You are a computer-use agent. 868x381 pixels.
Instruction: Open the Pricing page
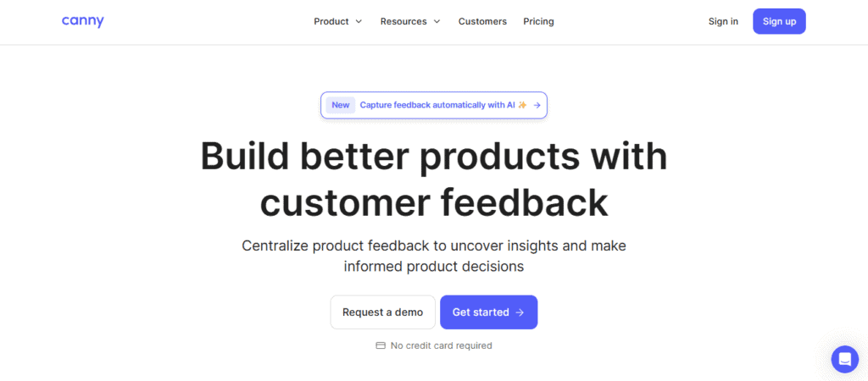538,21
